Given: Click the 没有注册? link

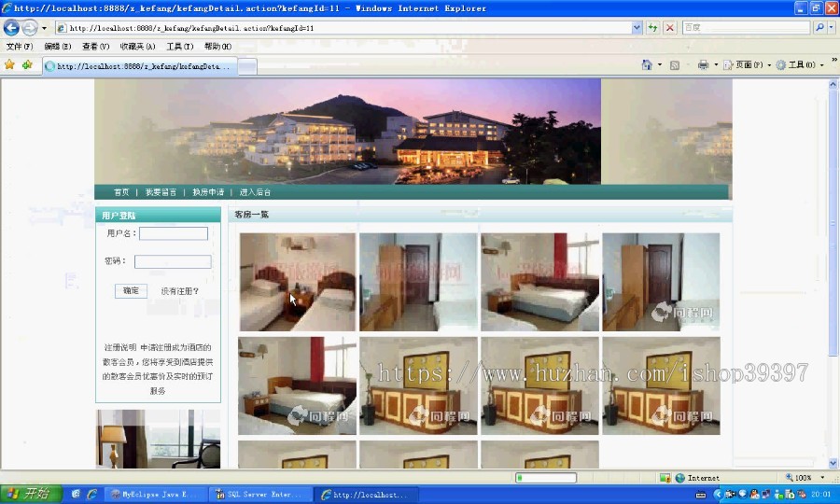Looking at the screenshot, I should click(180, 291).
